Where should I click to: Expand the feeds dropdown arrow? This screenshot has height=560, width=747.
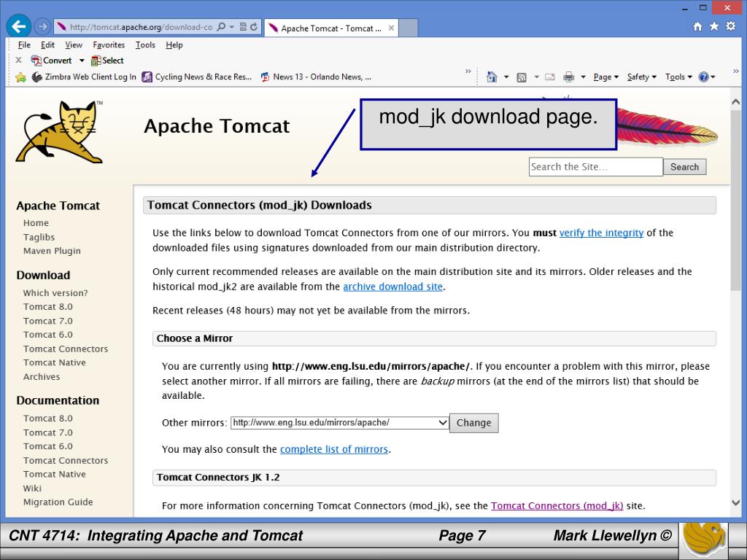coord(536,77)
